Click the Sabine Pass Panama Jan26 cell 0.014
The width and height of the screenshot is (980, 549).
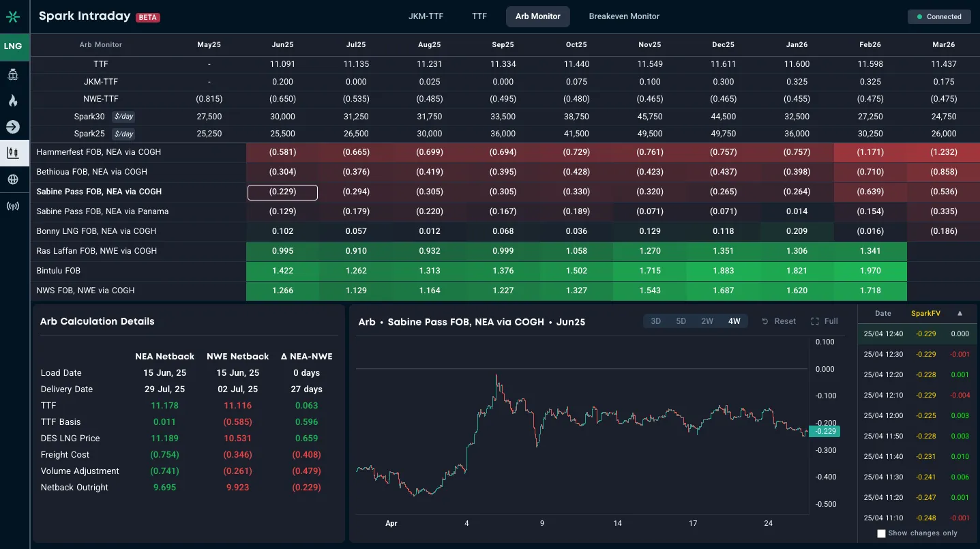pos(797,211)
